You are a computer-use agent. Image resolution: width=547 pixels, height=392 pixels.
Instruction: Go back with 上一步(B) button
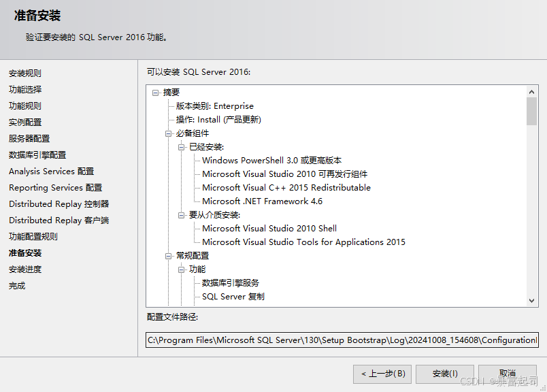pos(382,374)
